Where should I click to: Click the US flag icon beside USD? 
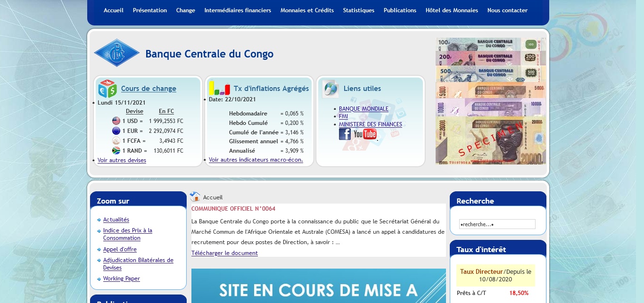116,121
